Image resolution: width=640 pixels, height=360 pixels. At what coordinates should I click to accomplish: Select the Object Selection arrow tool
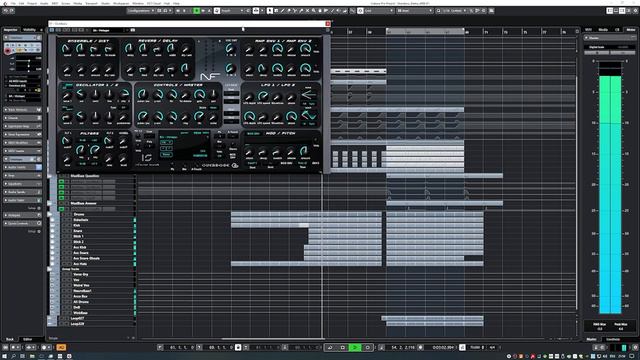[270, 11]
